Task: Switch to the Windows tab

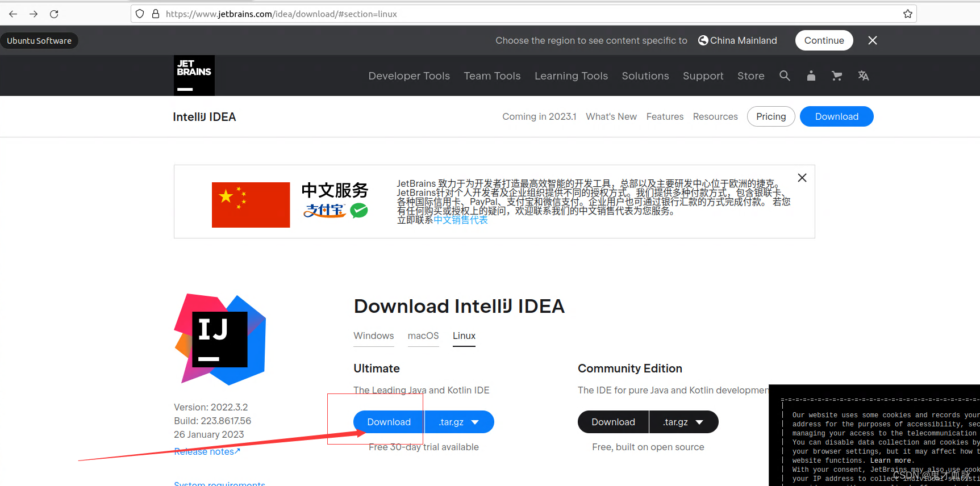Action: point(374,336)
